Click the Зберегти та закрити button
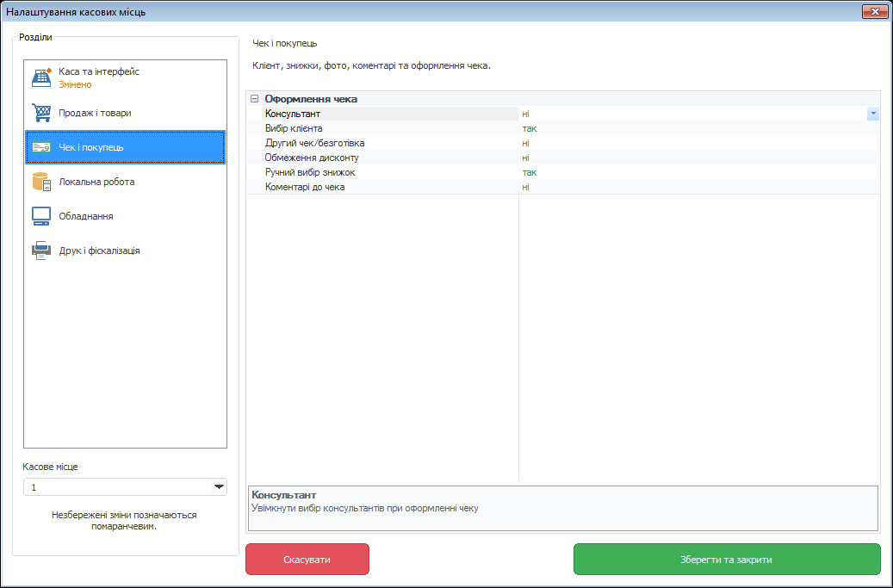The height and width of the screenshot is (588, 893). click(x=727, y=560)
